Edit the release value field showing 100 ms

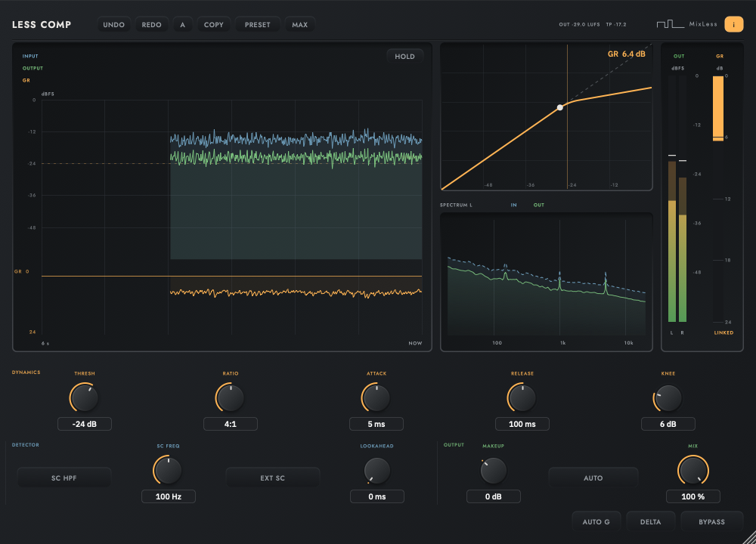[522, 424]
